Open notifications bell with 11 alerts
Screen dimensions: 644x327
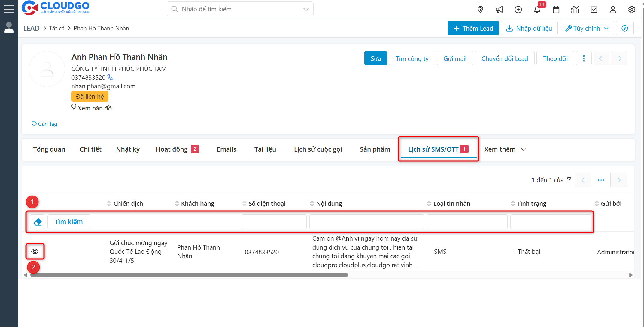[x=537, y=10]
